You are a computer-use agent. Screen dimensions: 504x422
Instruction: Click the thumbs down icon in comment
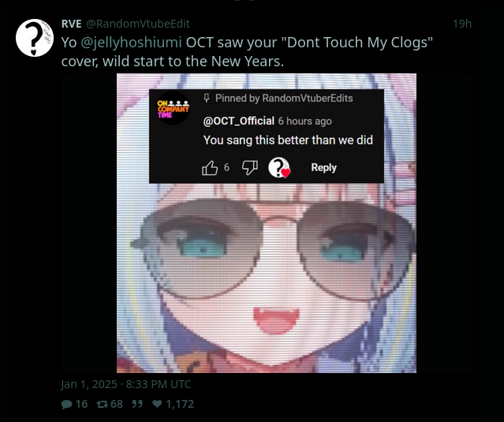coord(250,167)
